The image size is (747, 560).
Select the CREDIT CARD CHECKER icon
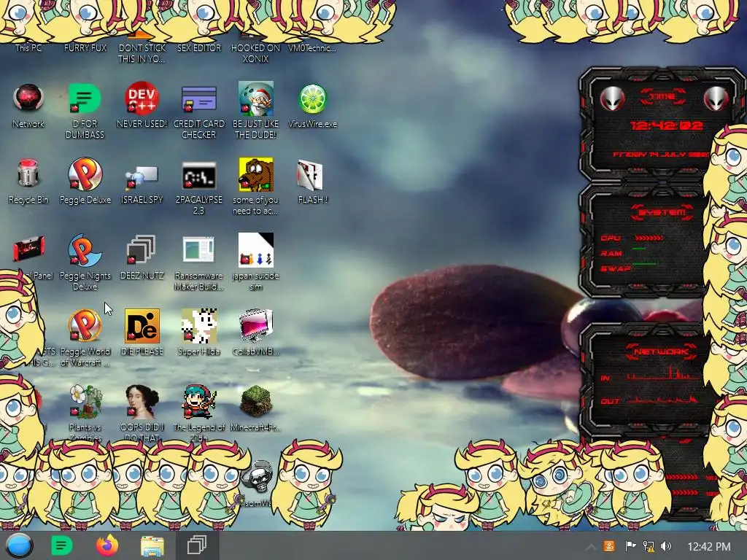(198, 98)
